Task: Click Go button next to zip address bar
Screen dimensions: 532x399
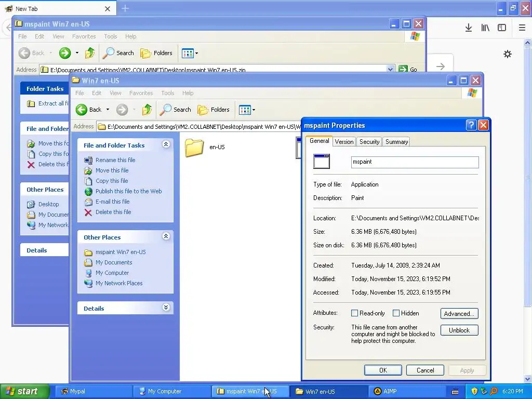Action: (x=408, y=69)
